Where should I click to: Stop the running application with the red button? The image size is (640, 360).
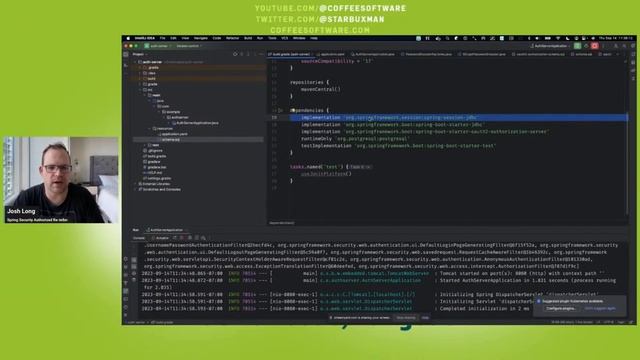[595, 46]
